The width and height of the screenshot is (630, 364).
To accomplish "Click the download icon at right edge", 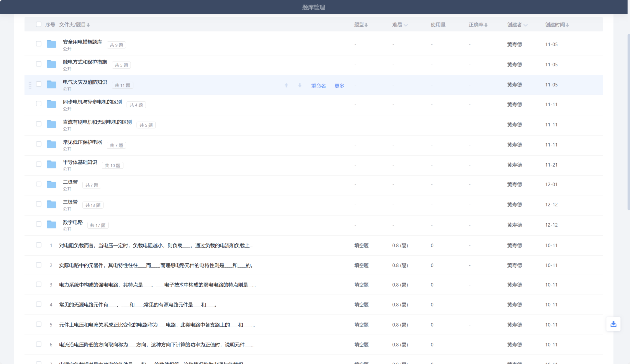I will [613, 324].
